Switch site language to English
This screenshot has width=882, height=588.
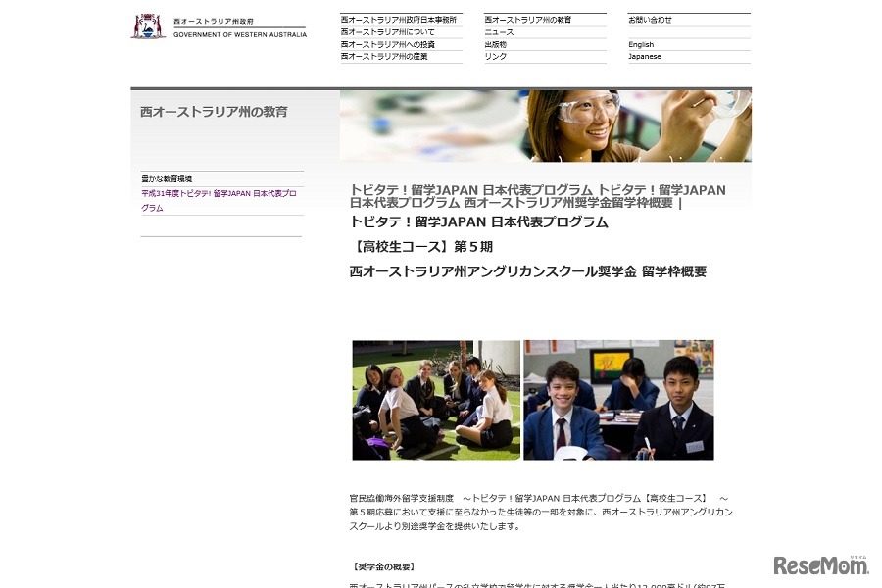coord(640,43)
